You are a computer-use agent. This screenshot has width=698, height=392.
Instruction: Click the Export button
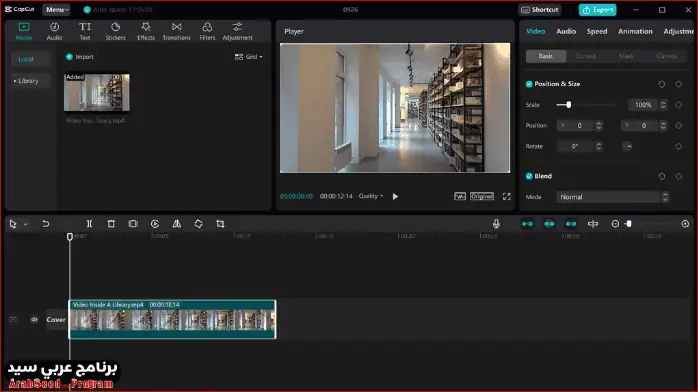point(597,9)
